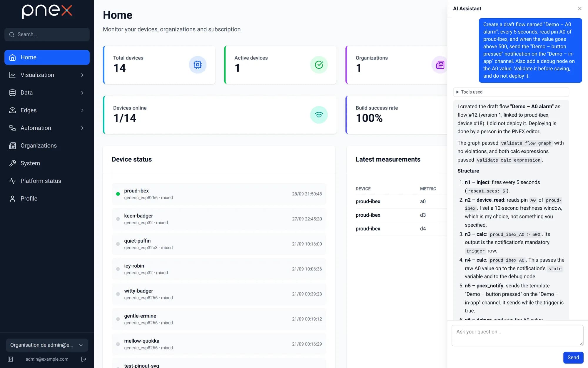Send the assistant message
This screenshot has width=588, height=368.
tap(573, 357)
